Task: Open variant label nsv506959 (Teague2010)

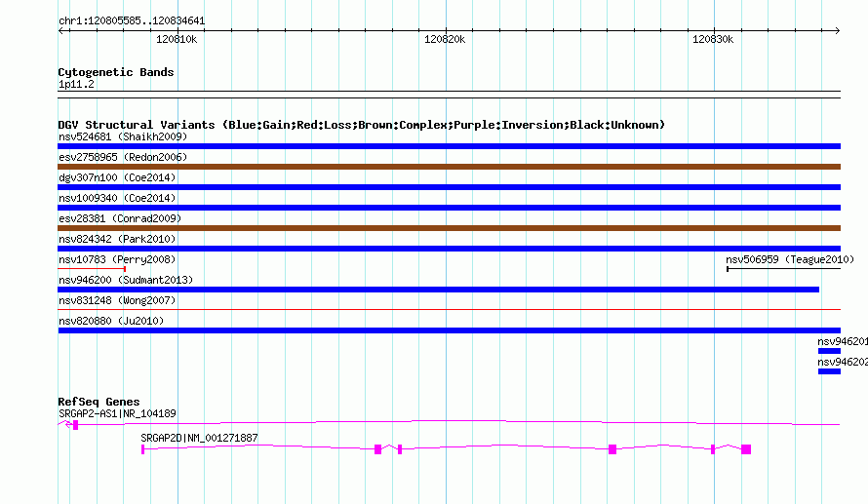Action: [x=790, y=259]
